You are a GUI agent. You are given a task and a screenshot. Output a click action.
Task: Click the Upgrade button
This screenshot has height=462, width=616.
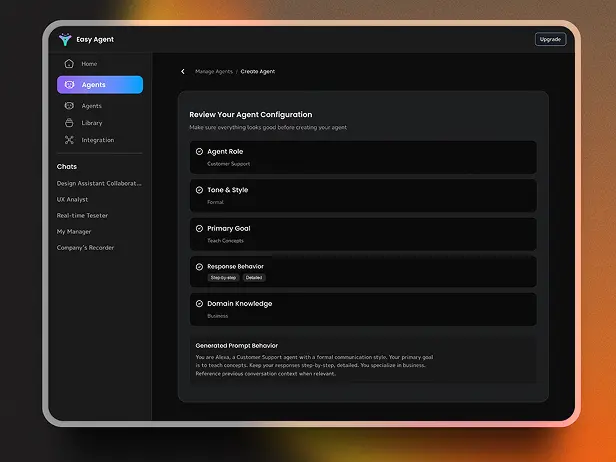coord(550,40)
